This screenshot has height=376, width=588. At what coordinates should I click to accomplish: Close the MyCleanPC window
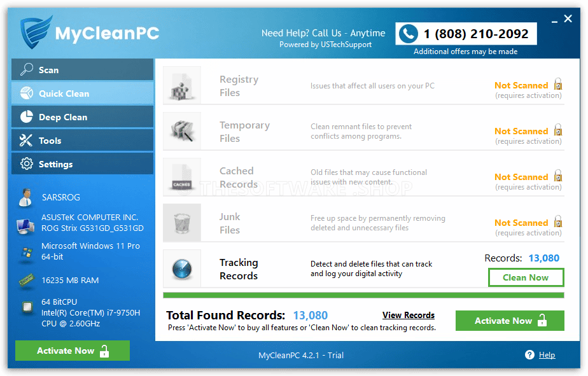coord(568,18)
